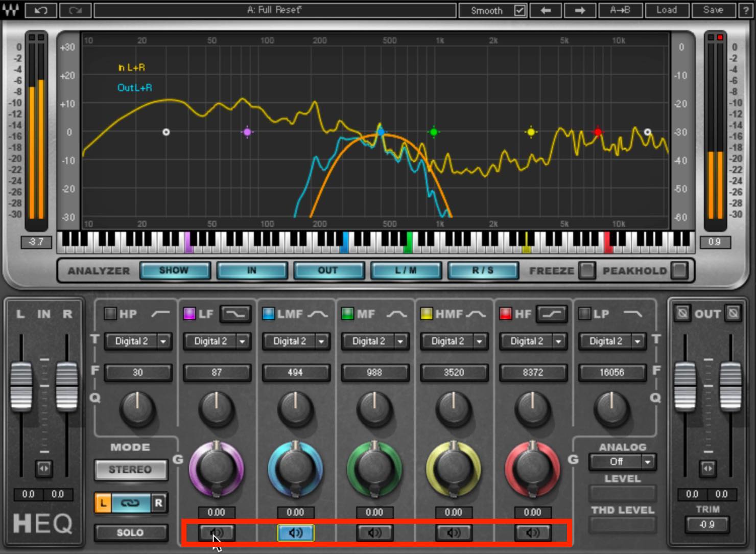This screenshot has height=554, width=756.
Task: Solo the LMF band speaker icon
Action: tap(295, 533)
